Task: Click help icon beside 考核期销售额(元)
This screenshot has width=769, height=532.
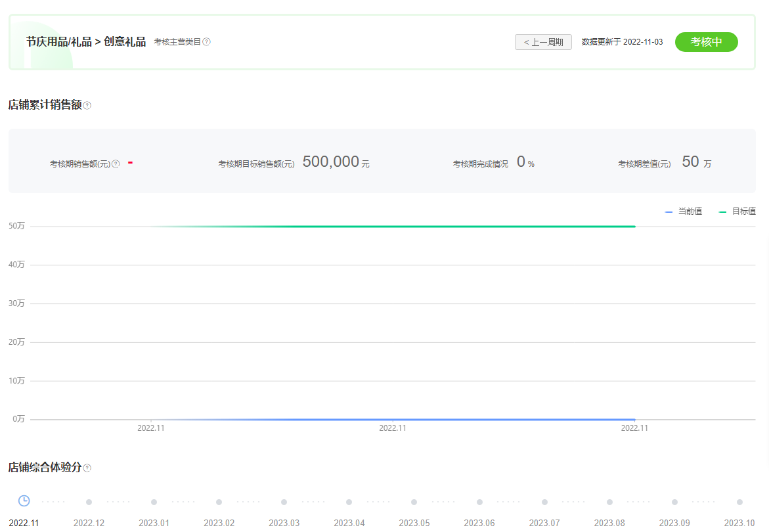Action: point(116,164)
